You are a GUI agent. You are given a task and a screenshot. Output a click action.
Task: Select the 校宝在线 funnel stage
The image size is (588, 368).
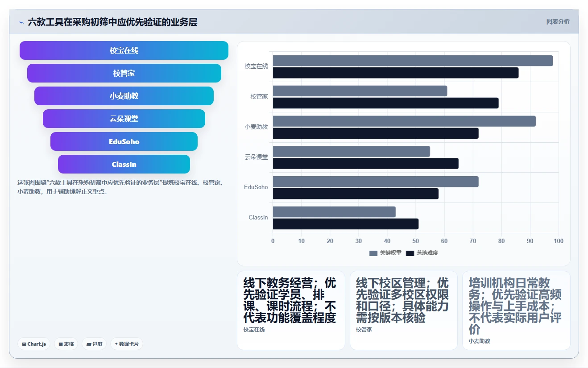pyautogui.click(x=124, y=50)
